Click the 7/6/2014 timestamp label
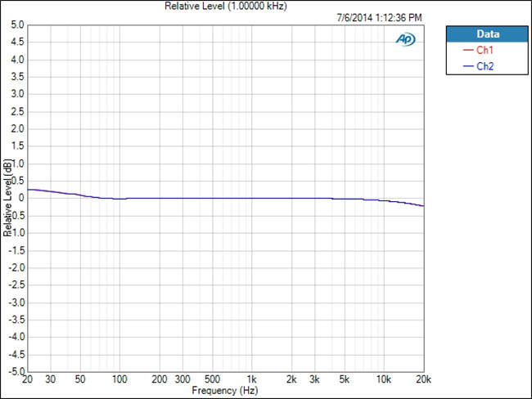The height and width of the screenshot is (399, 532). click(379, 17)
